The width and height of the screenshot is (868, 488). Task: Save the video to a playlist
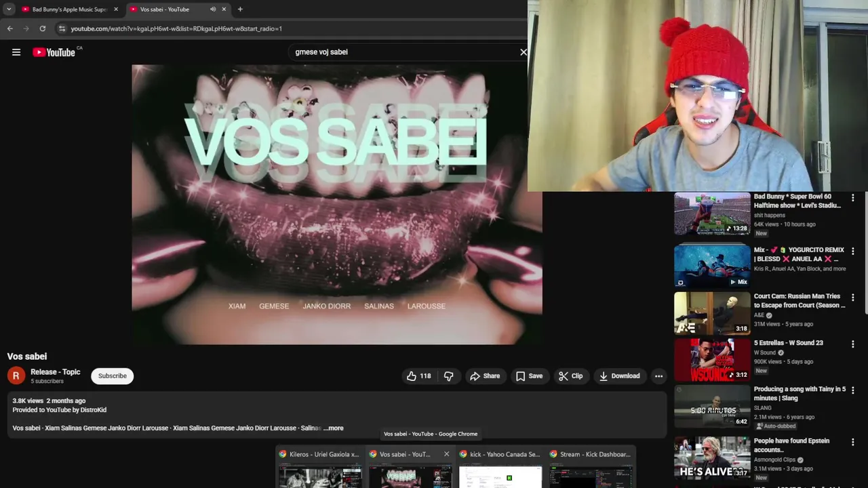529,376
